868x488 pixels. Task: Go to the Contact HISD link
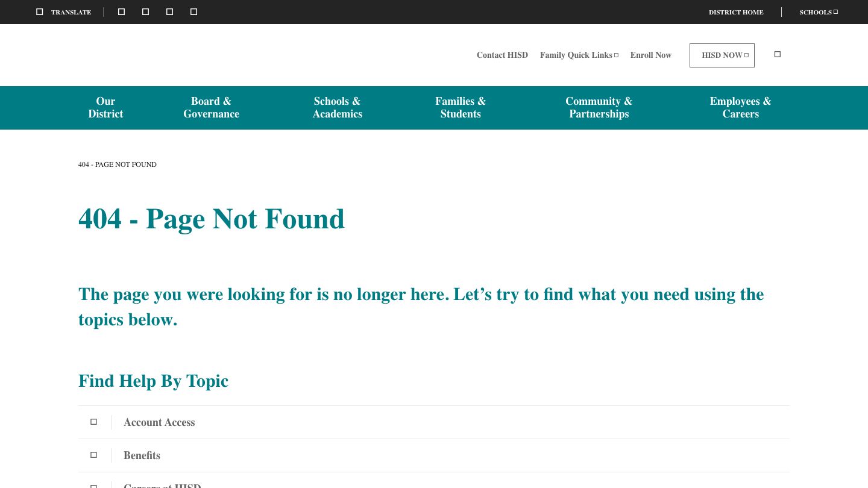(502, 55)
